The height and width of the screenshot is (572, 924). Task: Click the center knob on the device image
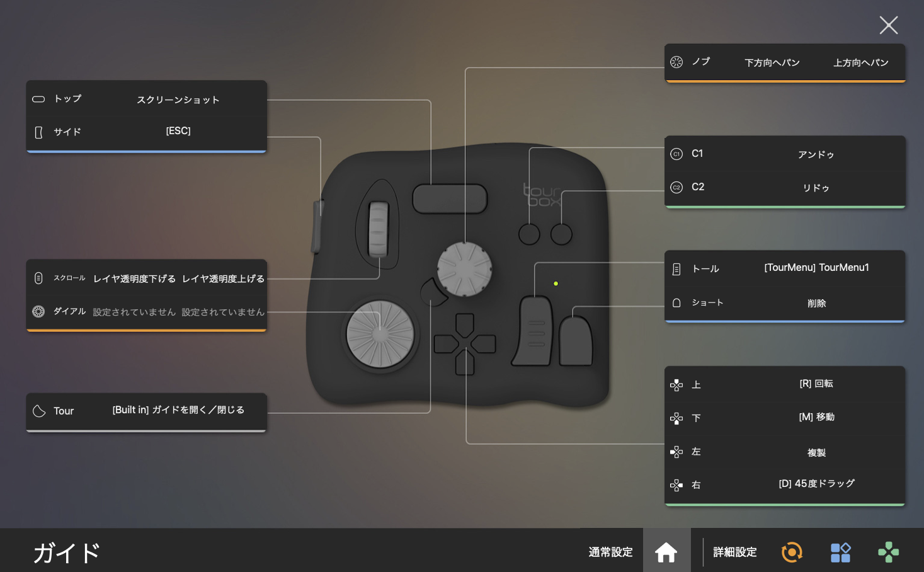pyautogui.click(x=465, y=269)
